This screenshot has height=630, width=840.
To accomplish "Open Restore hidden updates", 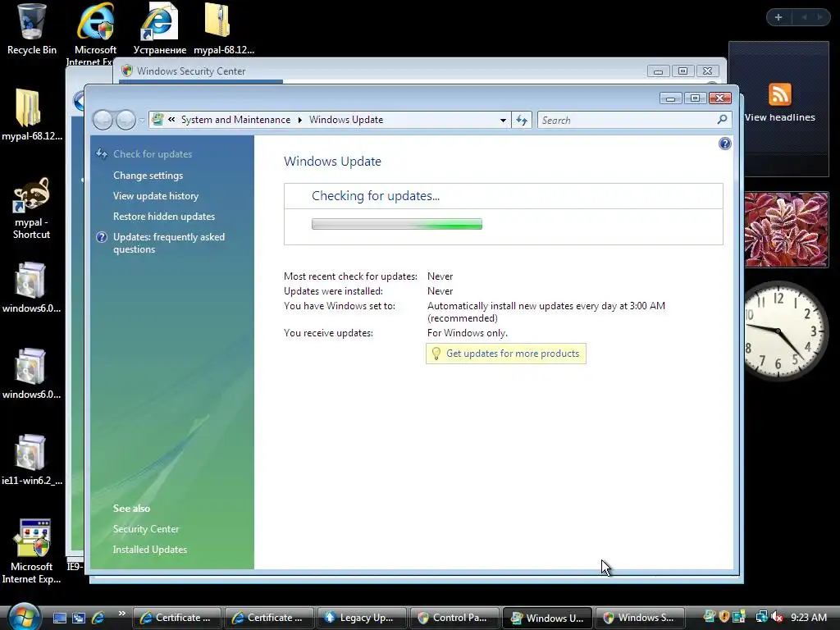I will pos(164,217).
